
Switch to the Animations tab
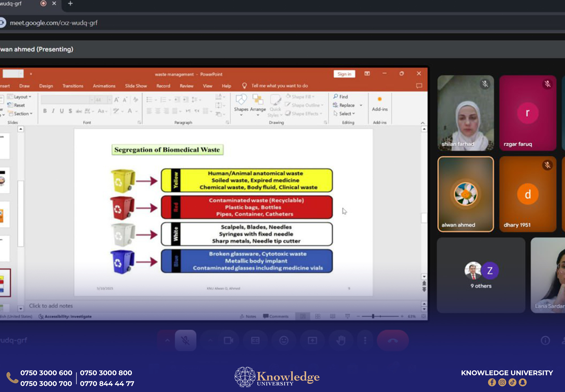tap(104, 86)
